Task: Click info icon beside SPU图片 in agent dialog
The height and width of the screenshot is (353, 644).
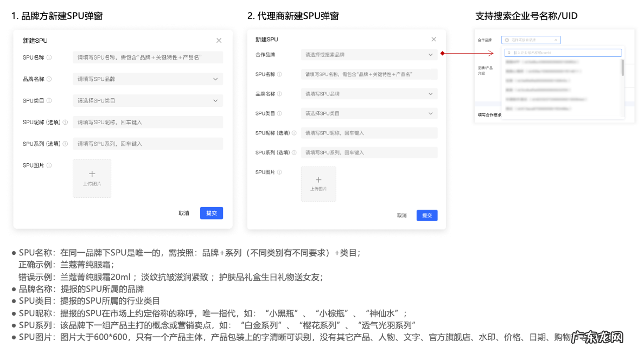Action: pyautogui.click(x=279, y=172)
